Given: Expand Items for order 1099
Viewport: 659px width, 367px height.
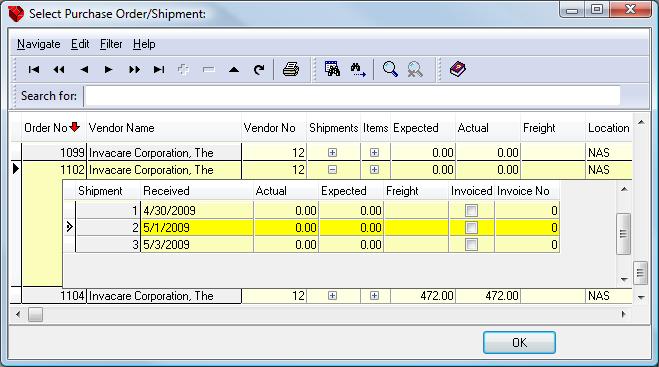Looking at the screenshot, I should tap(374, 153).
